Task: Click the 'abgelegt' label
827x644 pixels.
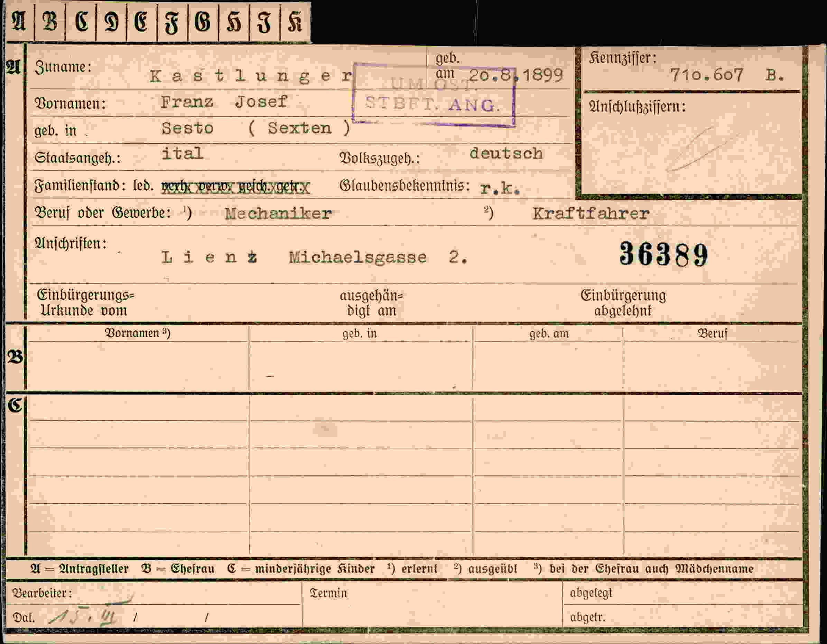Action: point(591,593)
